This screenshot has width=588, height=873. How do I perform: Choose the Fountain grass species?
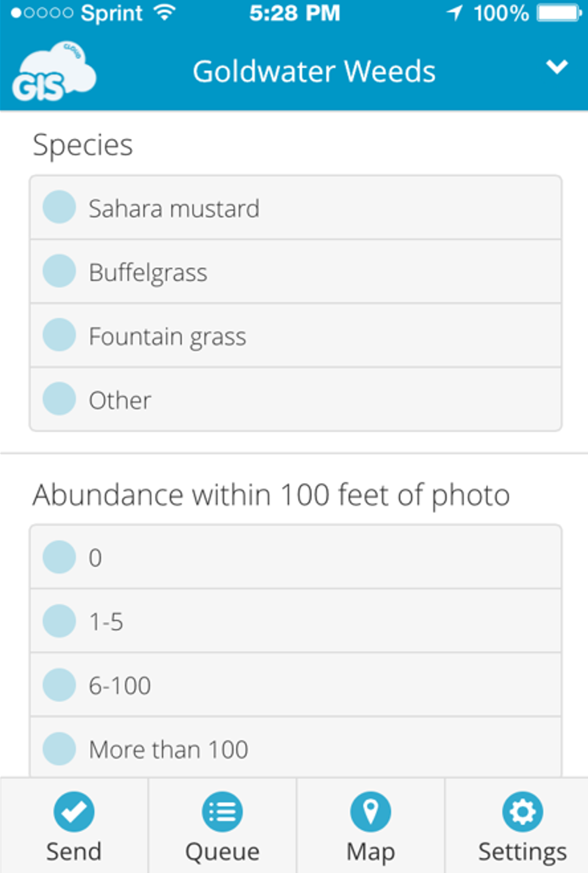[59, 335]
